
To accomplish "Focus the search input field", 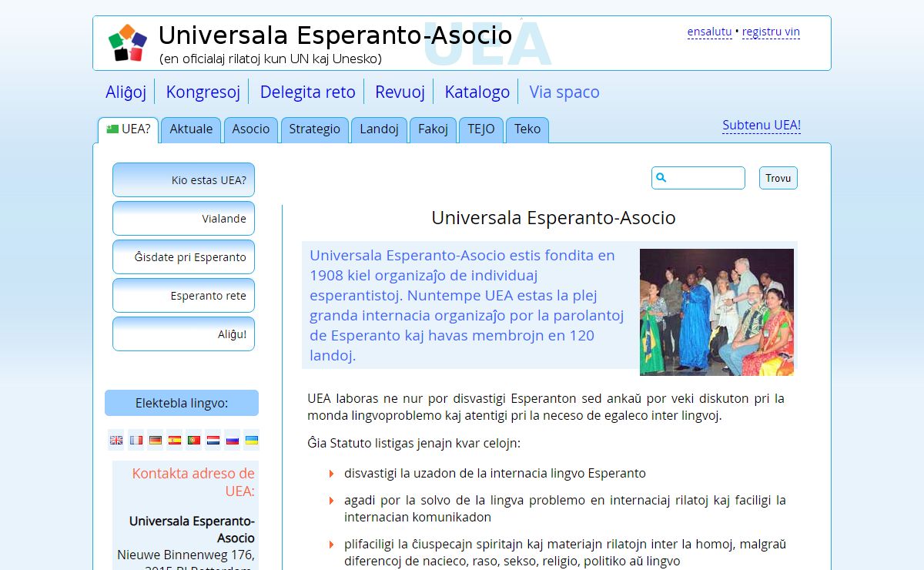I will pyautogui.click(x=698, y=178).
